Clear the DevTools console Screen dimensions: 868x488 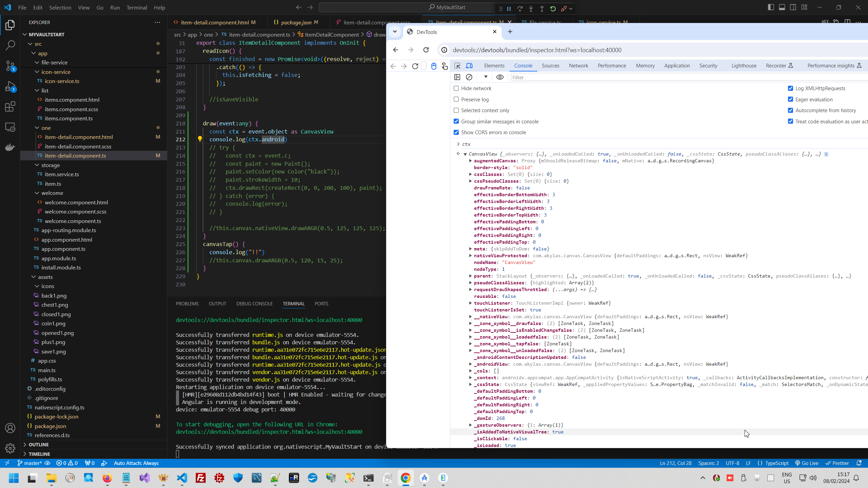(469, 77)
